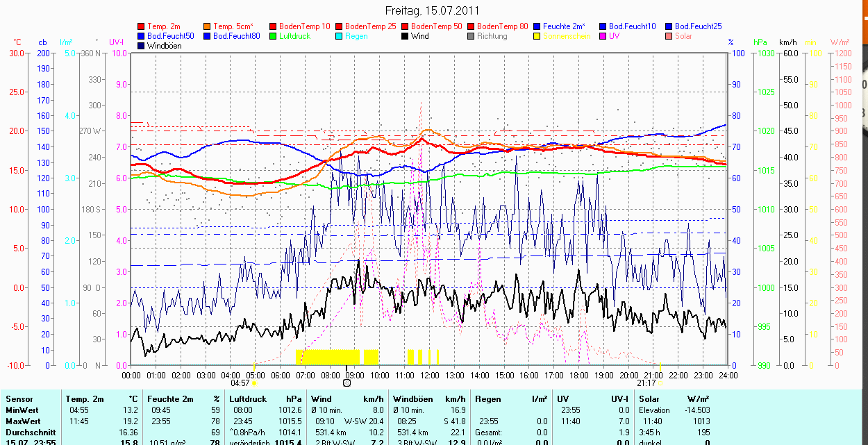Click the MaxWert row label
The width and height of the screenshot is (868, 445).
(x=22, y=421)
